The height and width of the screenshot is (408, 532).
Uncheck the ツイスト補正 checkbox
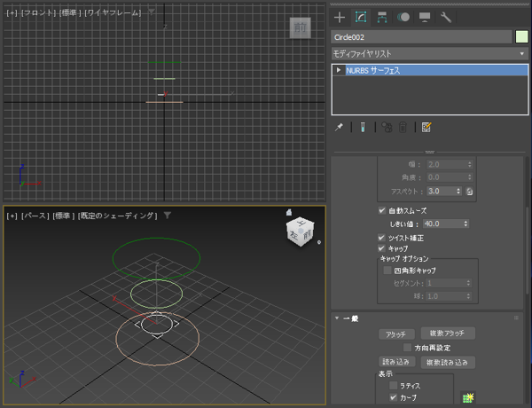click(x=381, y=238)
